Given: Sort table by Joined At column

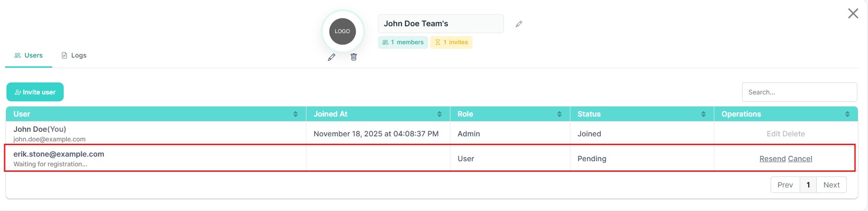Looking at the screenshot, I should click(x=439, y=114).
